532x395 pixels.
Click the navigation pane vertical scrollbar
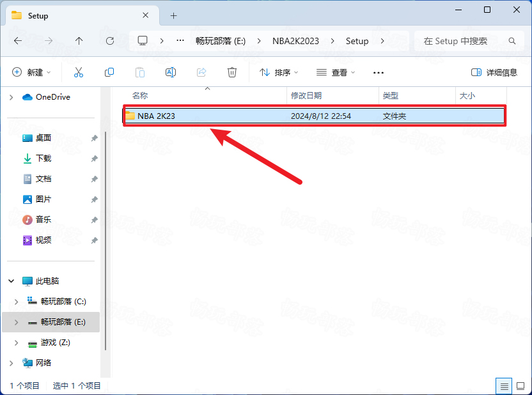pyautogui.click(x=106, y=241)
